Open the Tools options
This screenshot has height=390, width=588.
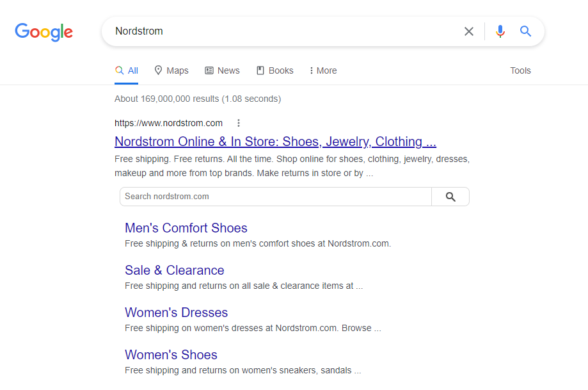point(520,70)
